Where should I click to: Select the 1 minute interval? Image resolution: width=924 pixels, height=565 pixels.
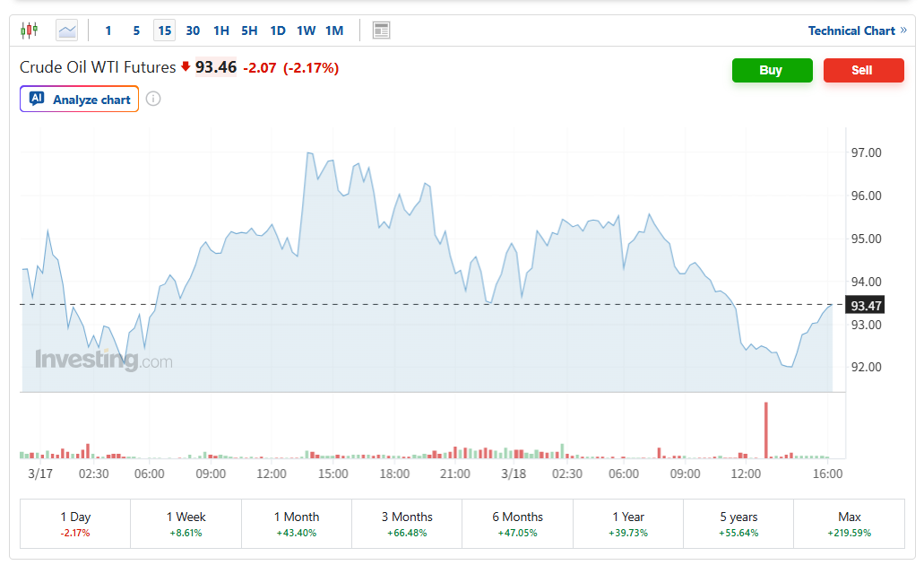pyautogui.click(x=108, y=30)
